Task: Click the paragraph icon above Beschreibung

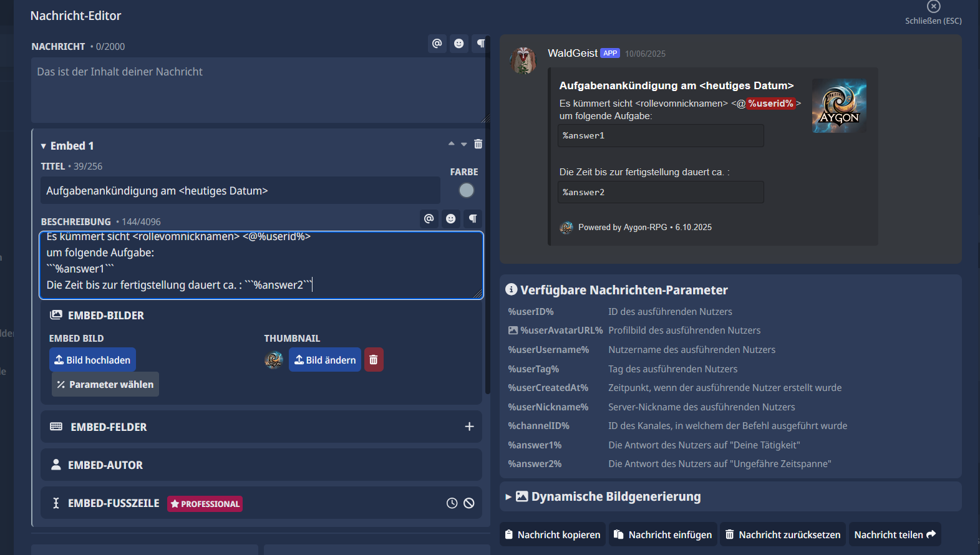Action: click(473, 219)
